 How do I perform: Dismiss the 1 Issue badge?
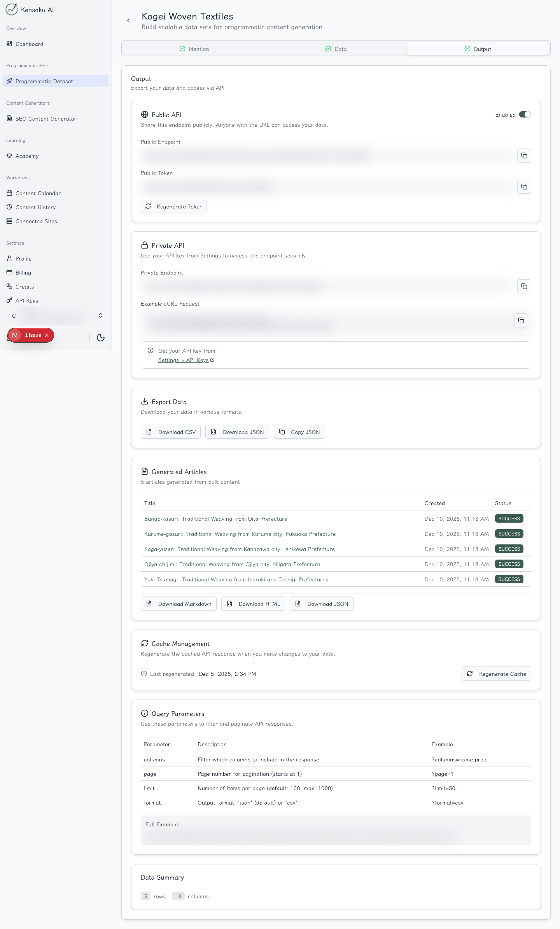click(x=47, y=335)
